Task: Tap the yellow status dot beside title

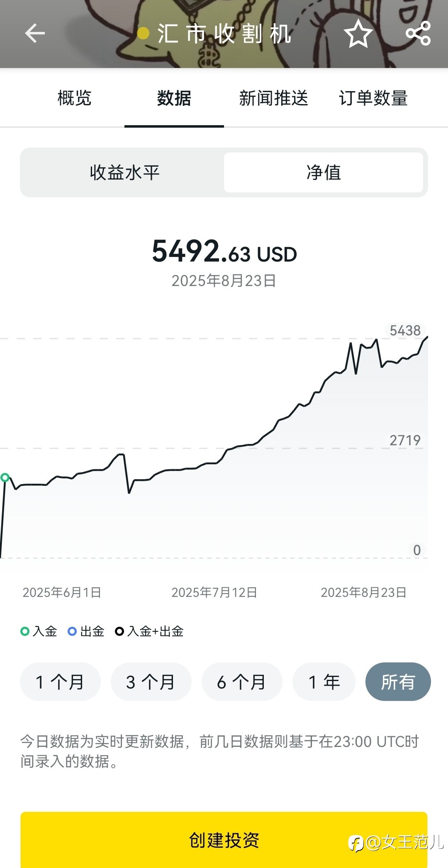Action: pyautogui.click(x=143, y=33)
